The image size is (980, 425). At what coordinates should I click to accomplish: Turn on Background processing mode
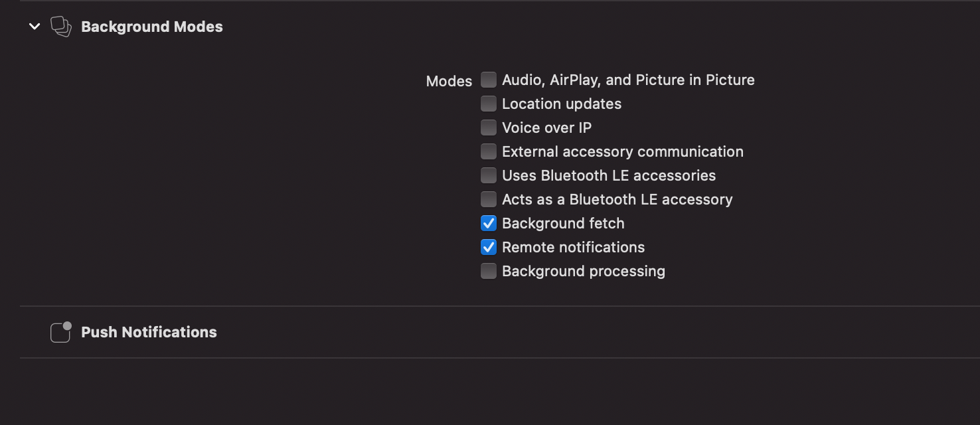pyautogui.click(x=489, y=271)
